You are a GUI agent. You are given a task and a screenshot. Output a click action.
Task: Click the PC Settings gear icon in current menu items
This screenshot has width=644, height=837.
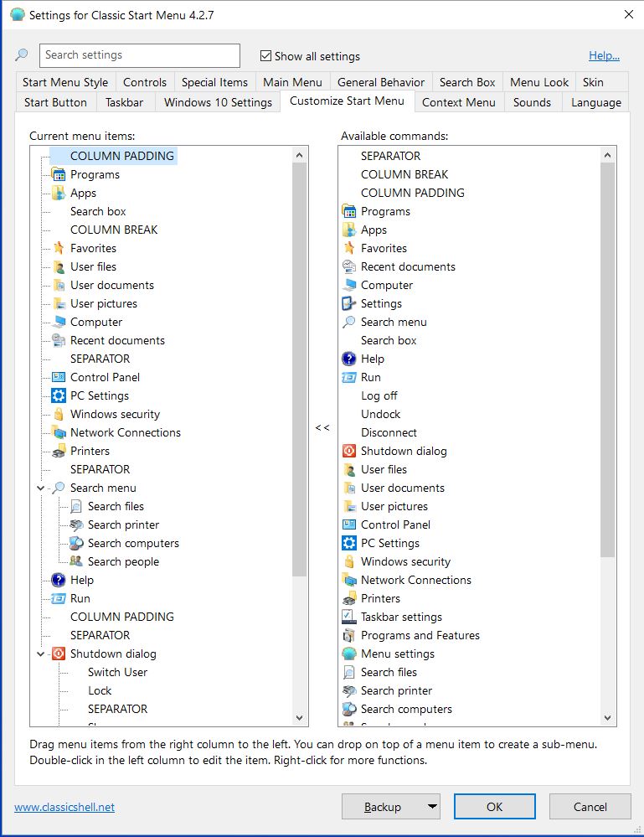pyautogui.click(x=59, y=395)
